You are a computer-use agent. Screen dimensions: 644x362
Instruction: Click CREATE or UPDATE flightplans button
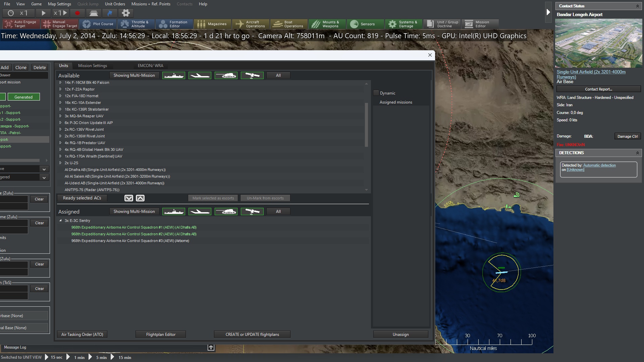[x=252, y=335]
